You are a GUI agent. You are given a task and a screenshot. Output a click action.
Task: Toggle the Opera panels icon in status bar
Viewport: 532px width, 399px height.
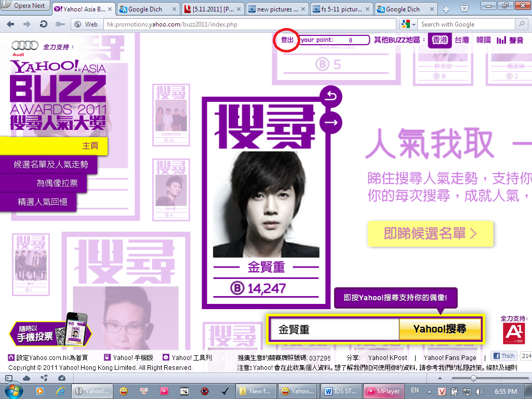click(9, 378)
